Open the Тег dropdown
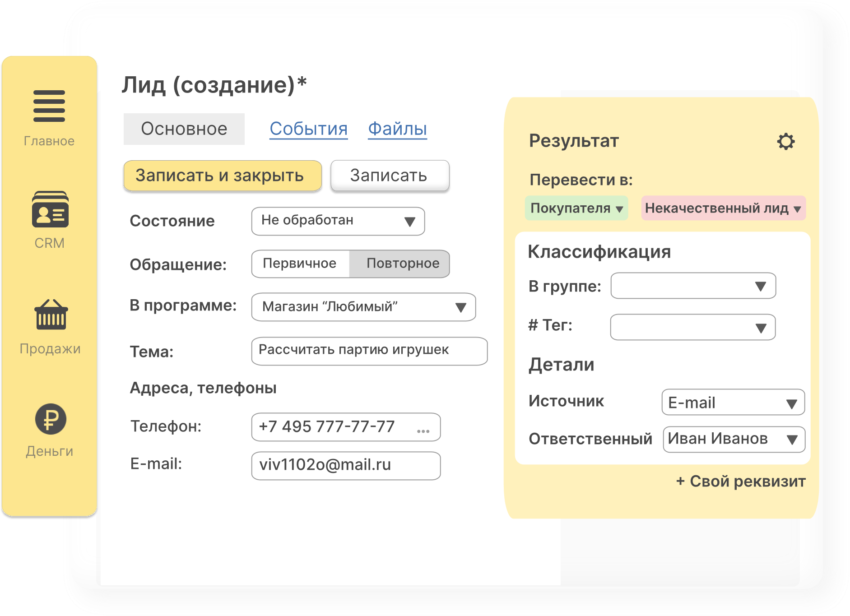This screenshot has width=850, height=616. pos(760,328)
